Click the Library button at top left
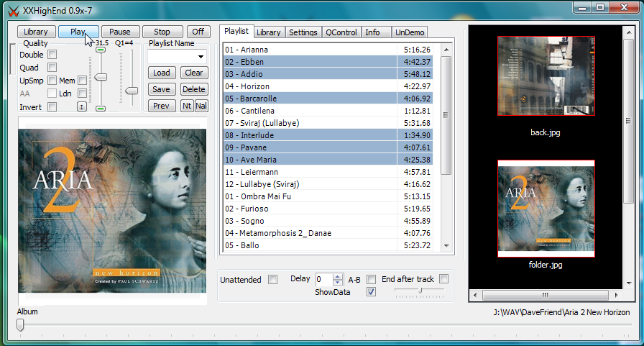The height and width of the screenshot is (346, 644). pos(35,32)
